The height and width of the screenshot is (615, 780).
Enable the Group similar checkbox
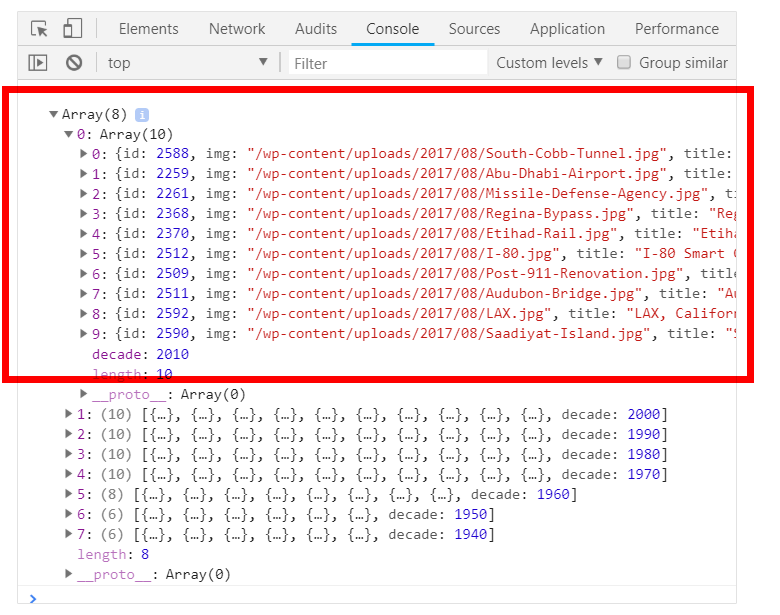pyautogui.click(x=624, y=62)
